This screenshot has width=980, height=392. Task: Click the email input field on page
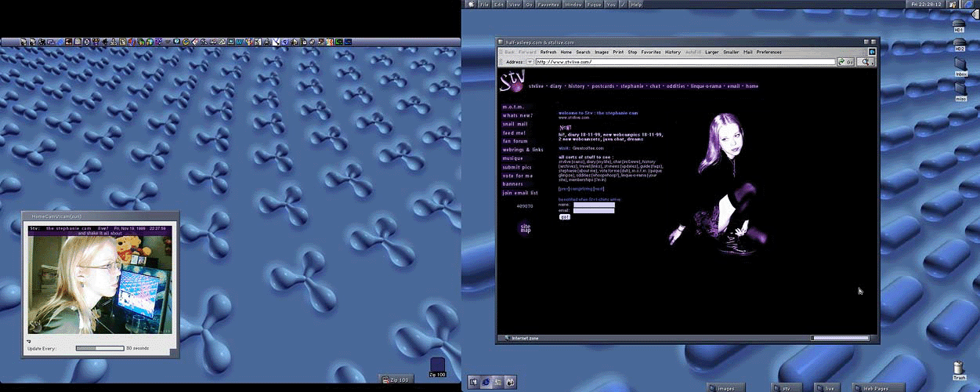[x=594, y=210]
